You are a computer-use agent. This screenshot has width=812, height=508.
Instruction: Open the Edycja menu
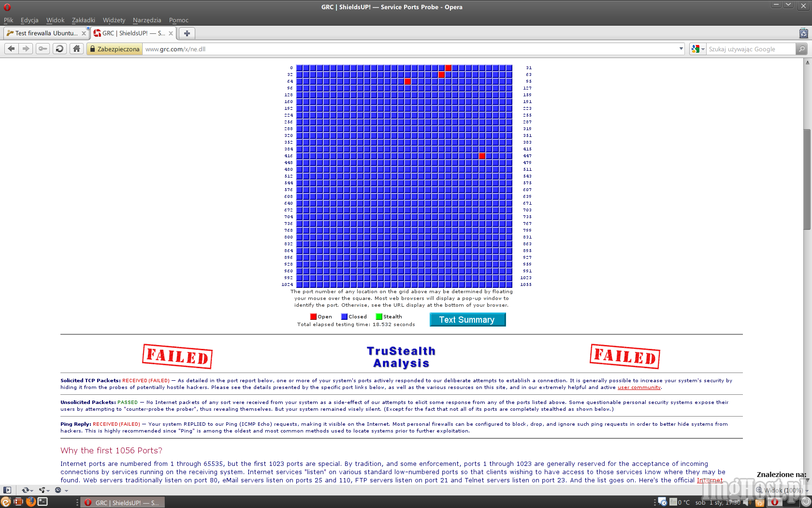(29, 20)
